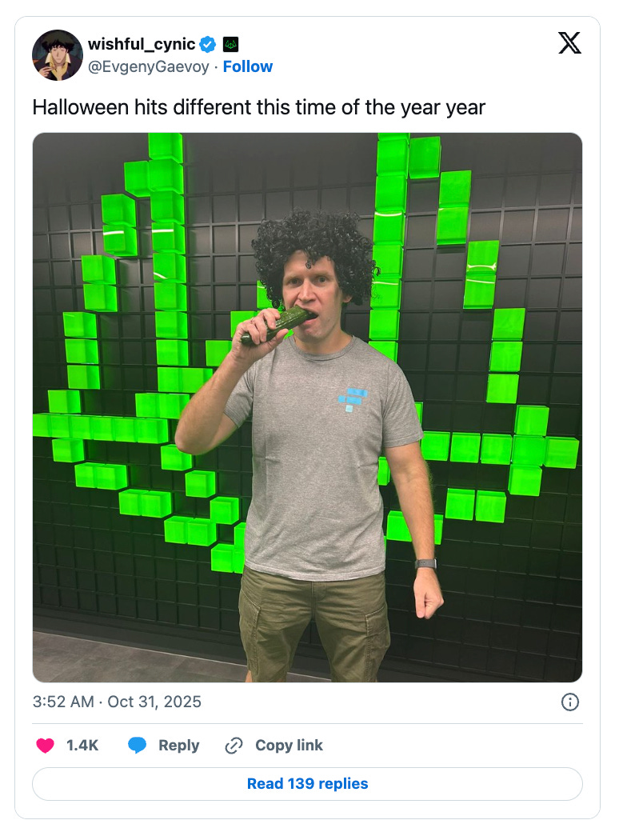Image resolution: width=619 pixels, height=840 pixels.
Task: Click the black affiliate badge icon
Action: [231, 45]
